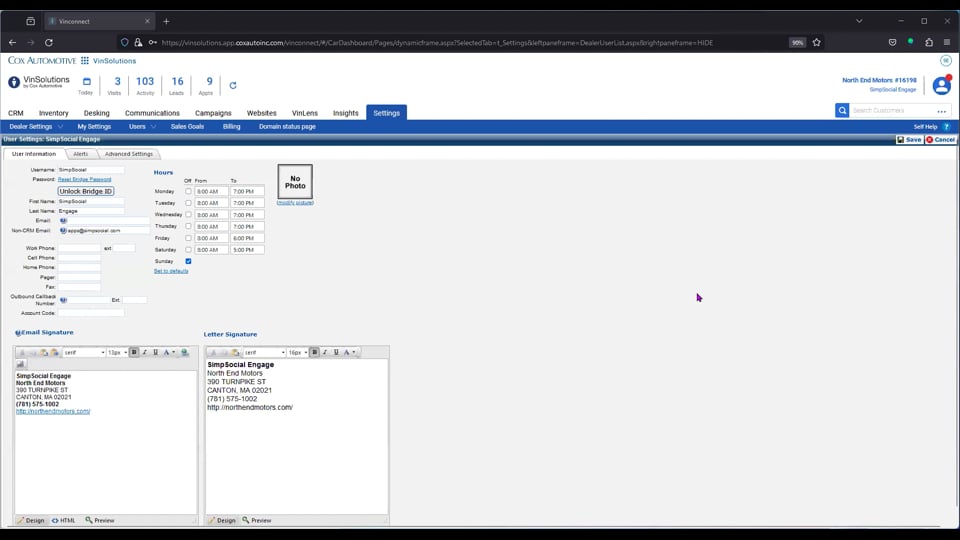
Task: Click the customer search magnifier icon
Action: 842,110
